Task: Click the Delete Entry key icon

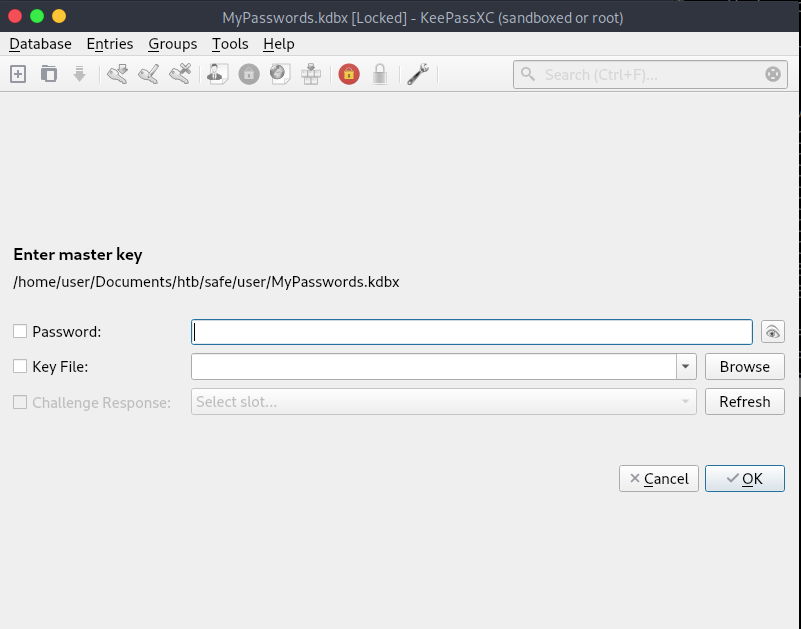Action: point(180,74)
